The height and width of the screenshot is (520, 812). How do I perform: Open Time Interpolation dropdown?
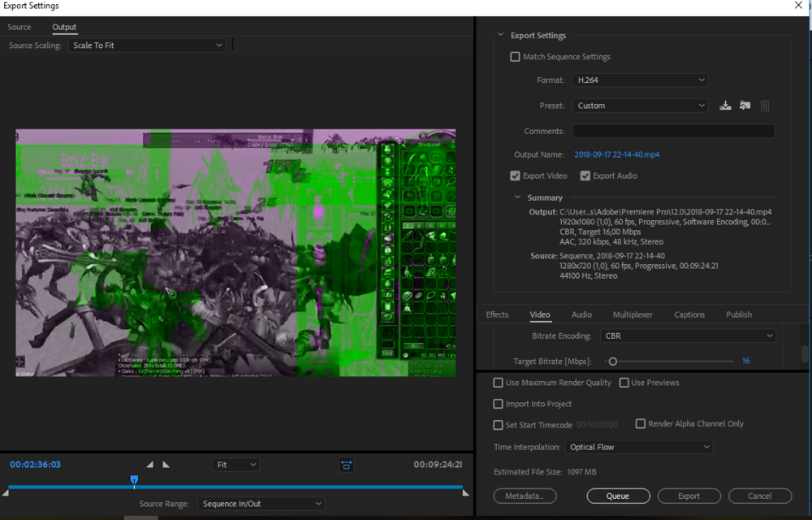(x=639, y=447)
